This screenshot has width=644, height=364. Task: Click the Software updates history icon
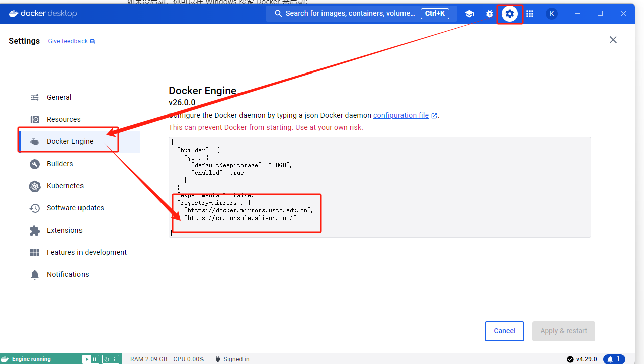[35, 208]
